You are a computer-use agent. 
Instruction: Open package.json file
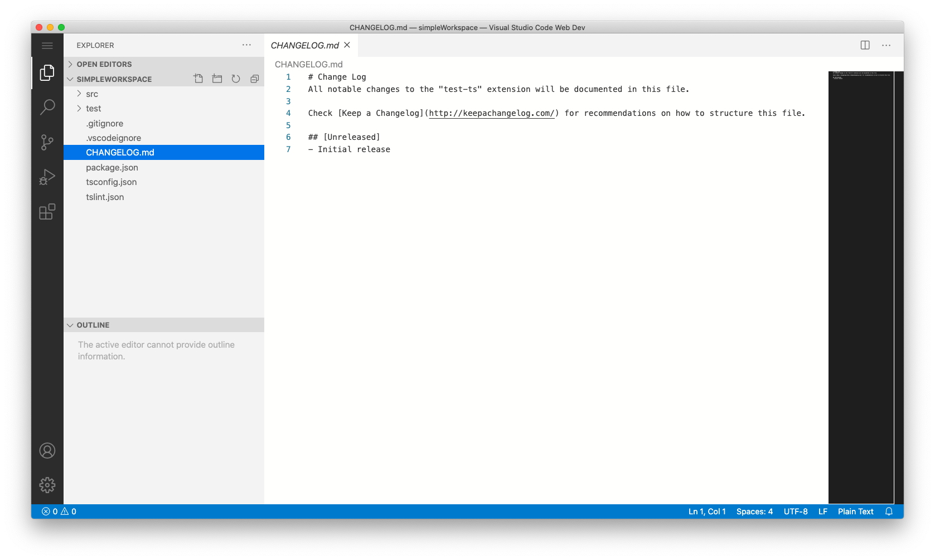164,167
